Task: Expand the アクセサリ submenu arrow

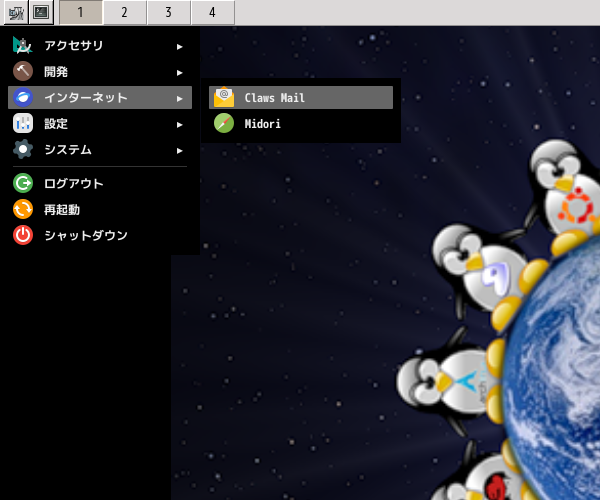Action: [179, 47]
